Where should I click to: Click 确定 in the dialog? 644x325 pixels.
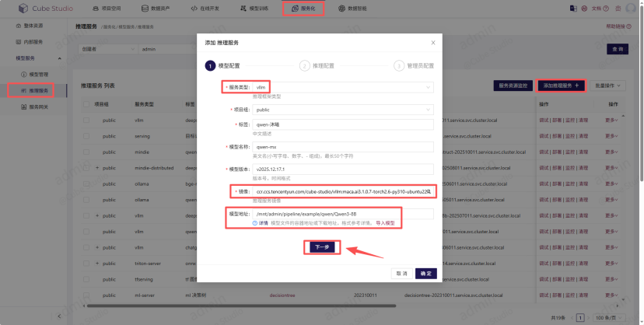click(426, 274)
